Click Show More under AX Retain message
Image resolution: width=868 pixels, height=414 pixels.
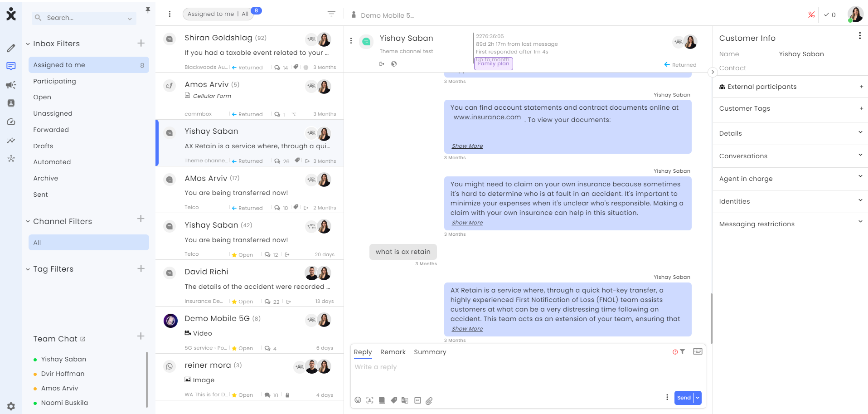pyautogui.click(x=467, y=329)
